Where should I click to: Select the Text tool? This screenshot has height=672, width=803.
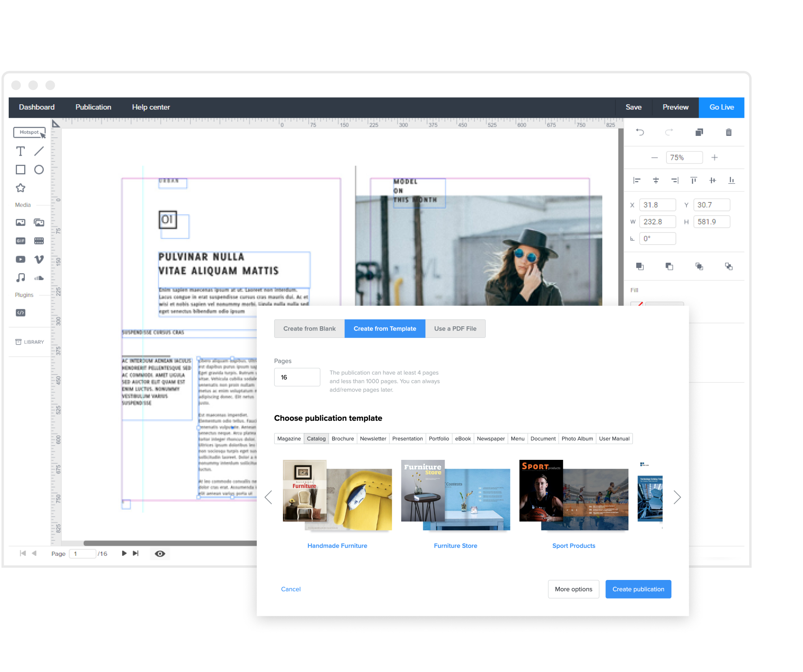click(x=21, y=151)
